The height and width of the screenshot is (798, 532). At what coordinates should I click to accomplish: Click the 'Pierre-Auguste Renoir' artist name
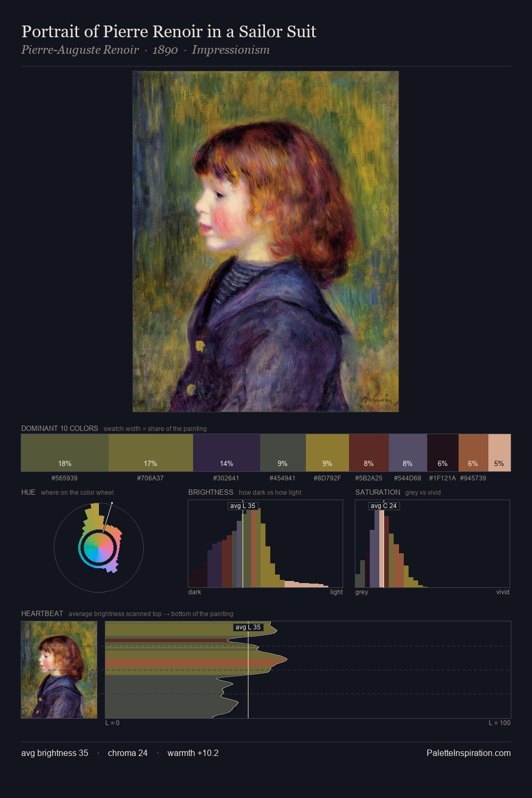(x=80, y=50)
